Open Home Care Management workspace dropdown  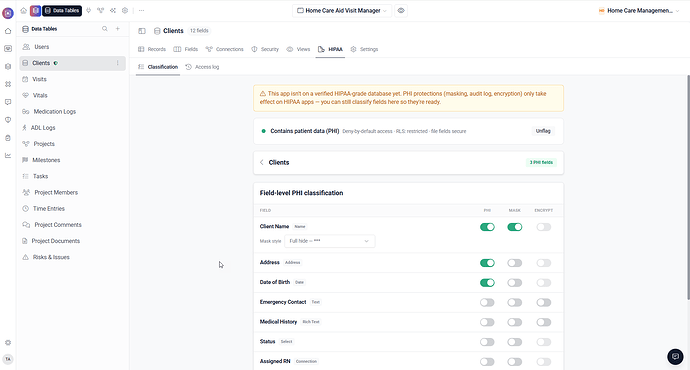[639, 11]
